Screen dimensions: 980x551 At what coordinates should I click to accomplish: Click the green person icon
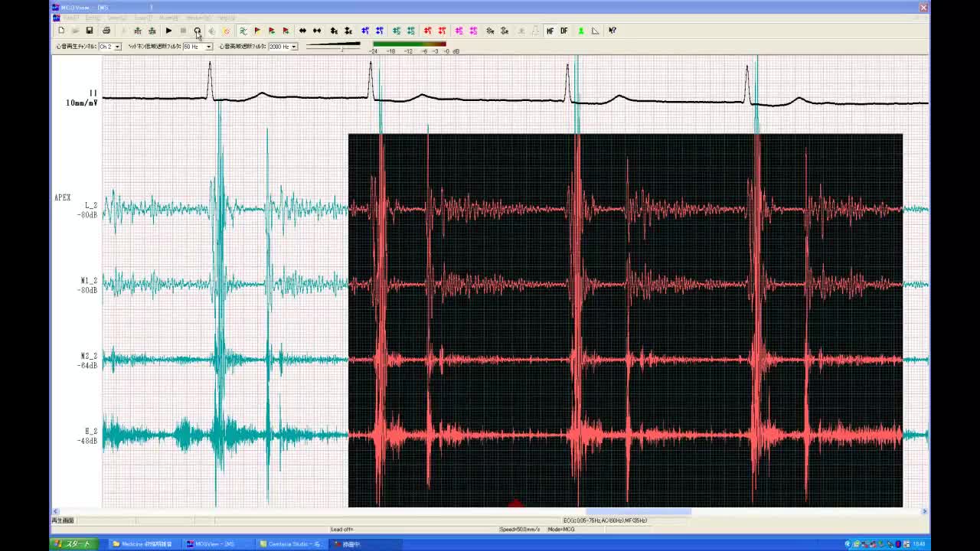pos(580,31)
